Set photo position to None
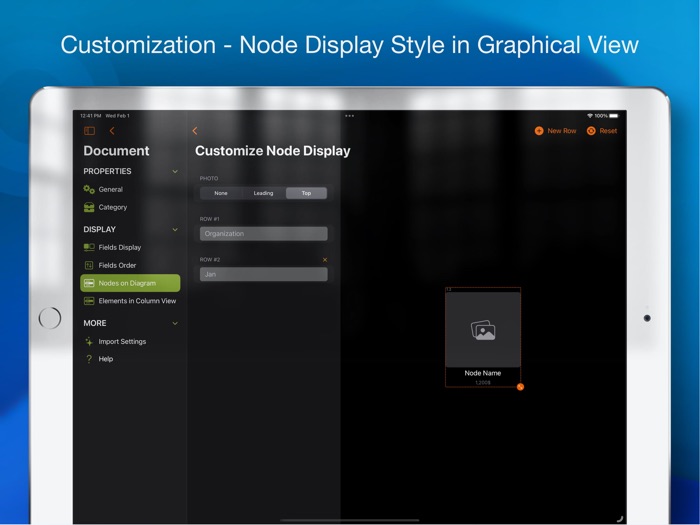Image resolution: width=700 pixels, height=525 pixels. (x=221, y=193)
